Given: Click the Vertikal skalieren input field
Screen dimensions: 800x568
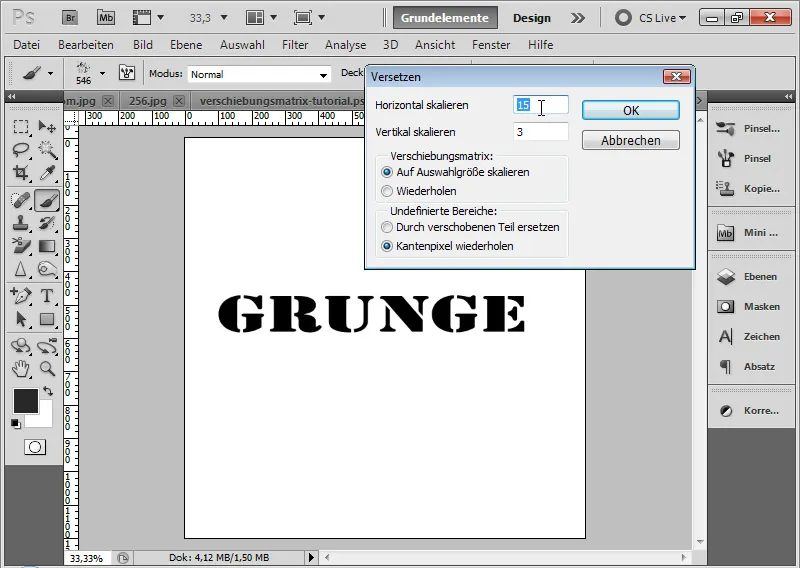Looking at the screenshot, I should 541,132.
